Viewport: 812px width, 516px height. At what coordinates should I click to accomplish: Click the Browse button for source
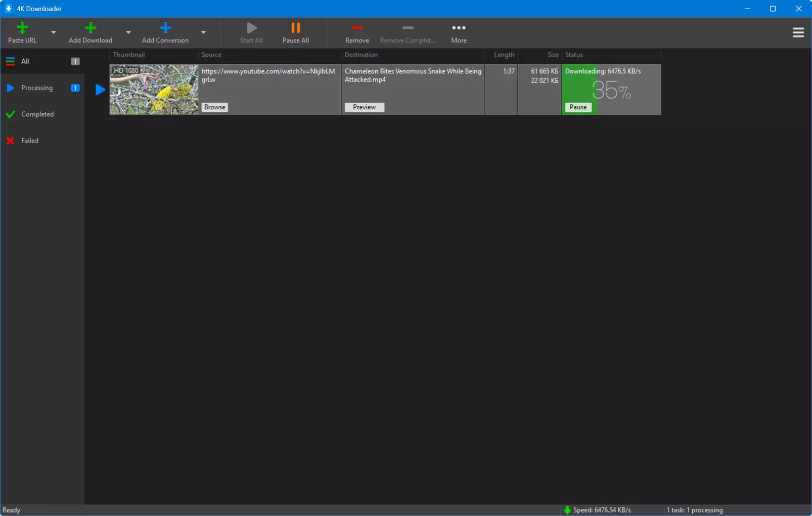tap(215, 107)
